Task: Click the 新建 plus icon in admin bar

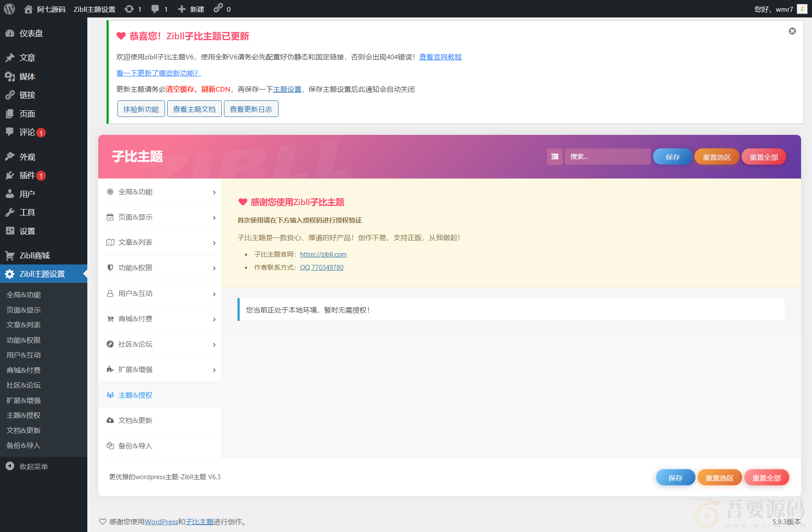Action: [182, 9]
